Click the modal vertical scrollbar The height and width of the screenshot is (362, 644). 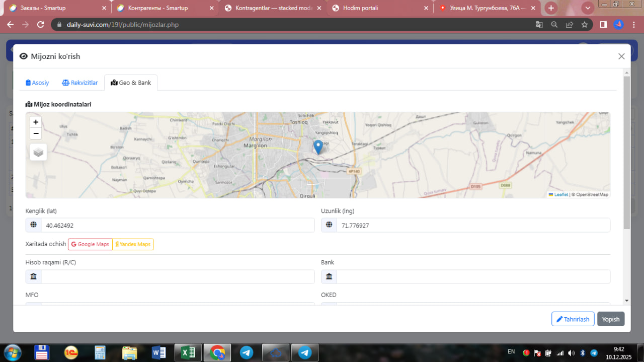pyautogui.click(x=626, y=151)
